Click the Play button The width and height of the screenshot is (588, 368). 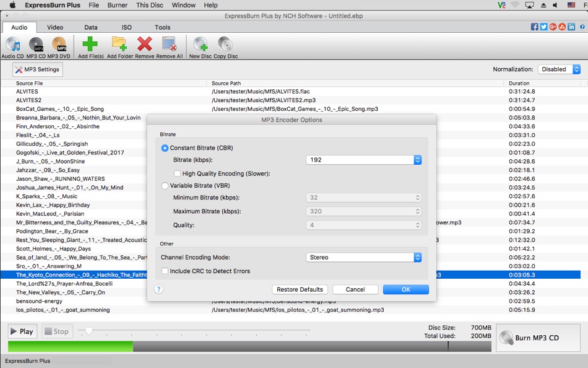(22, 331)
